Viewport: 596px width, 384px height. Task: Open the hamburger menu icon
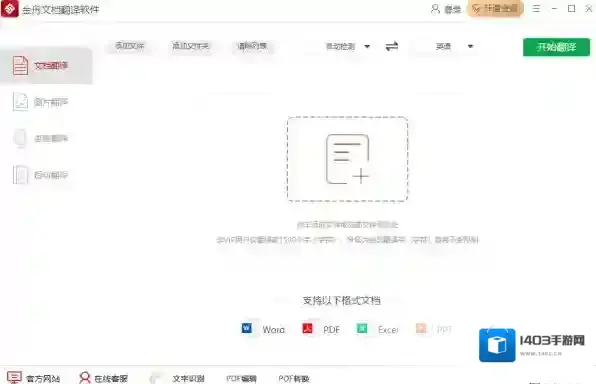[536, 8]
